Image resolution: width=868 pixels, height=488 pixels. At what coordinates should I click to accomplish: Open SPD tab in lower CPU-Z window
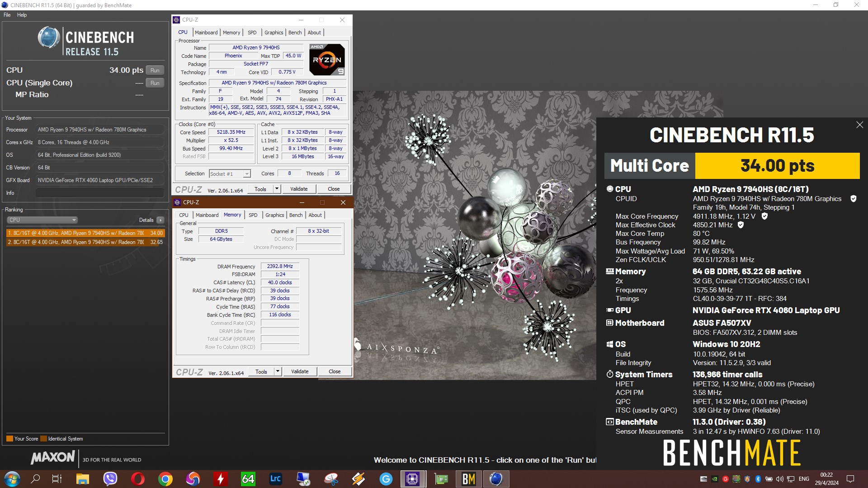(x=253, y=215)
